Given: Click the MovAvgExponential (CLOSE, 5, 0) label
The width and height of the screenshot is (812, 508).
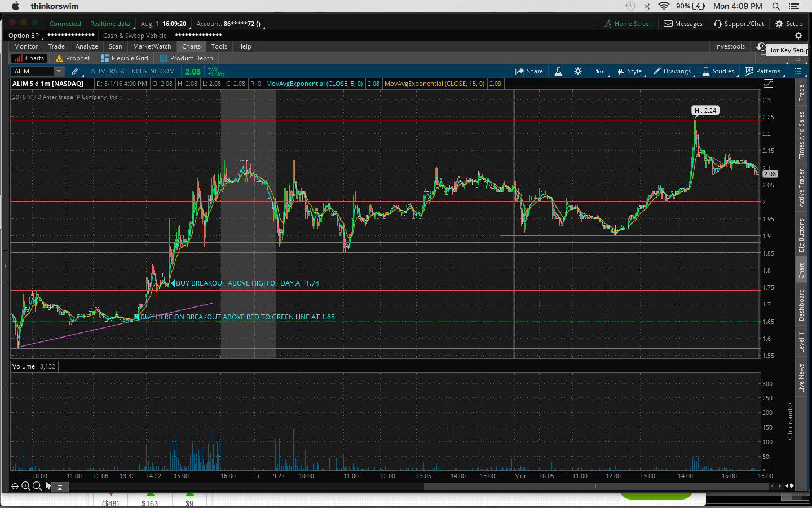Looking at the screenshot, I should [x=315, y=84].
